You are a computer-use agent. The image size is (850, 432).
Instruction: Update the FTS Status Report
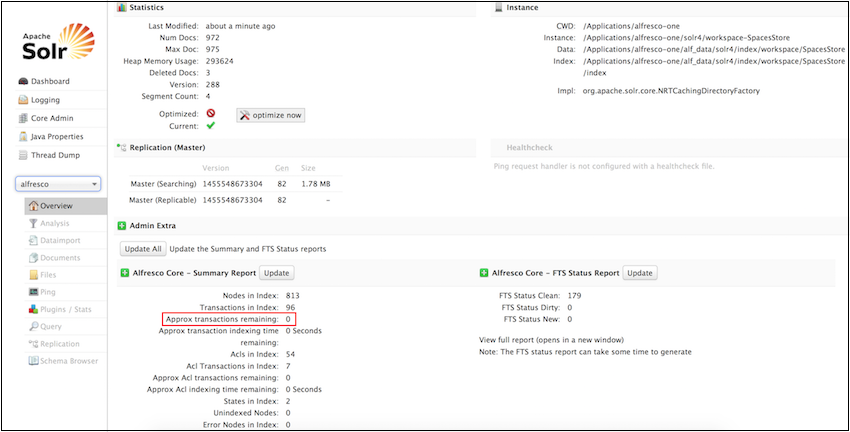click(640, 273)
